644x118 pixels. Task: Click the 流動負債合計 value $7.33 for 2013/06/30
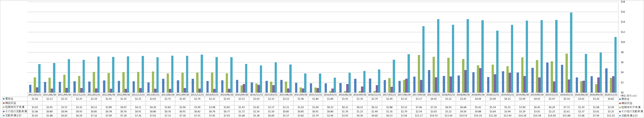point(168,116)
